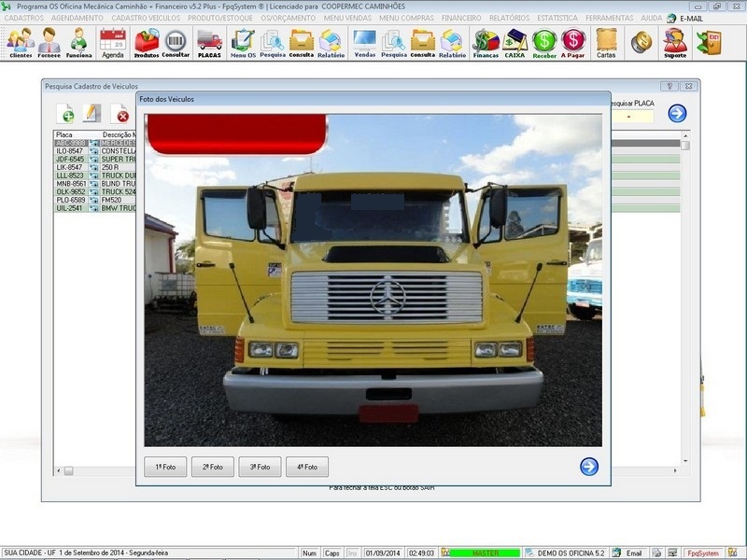The height and width of the screenshot is (560, 747).
Task: Open the Fornece suppliers icon
Action: [49, 43]
